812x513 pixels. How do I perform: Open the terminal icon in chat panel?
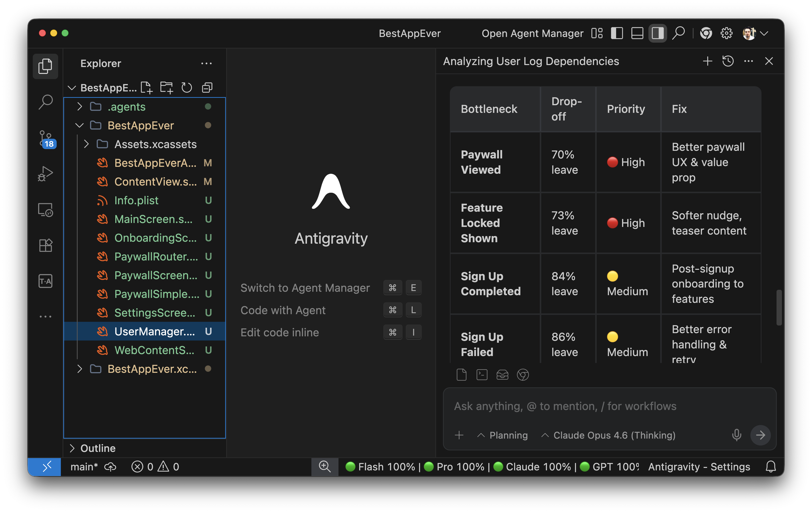click(x=482, y=374)
